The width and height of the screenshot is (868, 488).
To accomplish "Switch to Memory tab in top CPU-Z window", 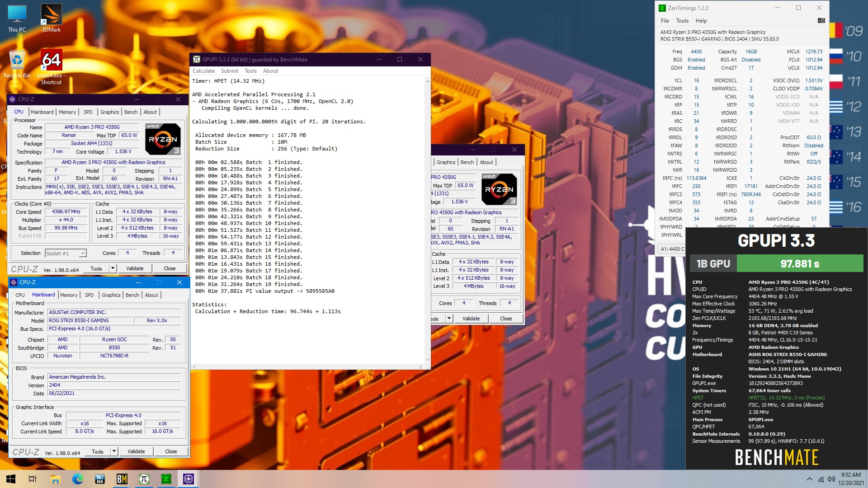I will coord(67,112).
